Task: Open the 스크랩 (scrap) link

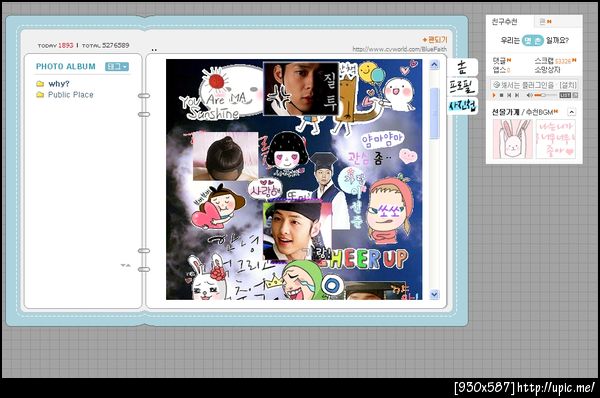Action: (544, 60)
